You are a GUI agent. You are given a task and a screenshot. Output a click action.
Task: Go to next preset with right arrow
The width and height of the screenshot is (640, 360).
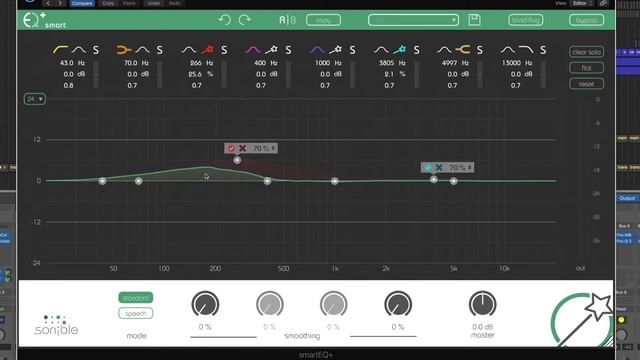click(x=60, y=3)
